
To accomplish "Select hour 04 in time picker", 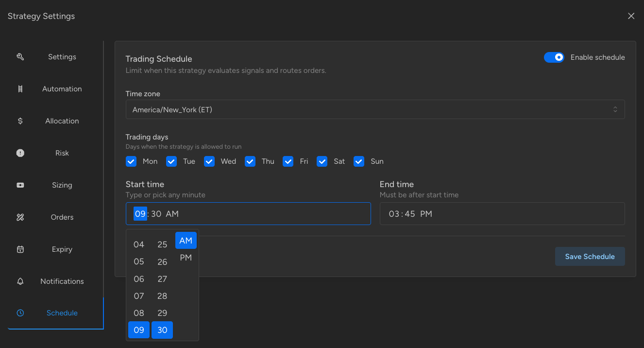I will 139,244.
